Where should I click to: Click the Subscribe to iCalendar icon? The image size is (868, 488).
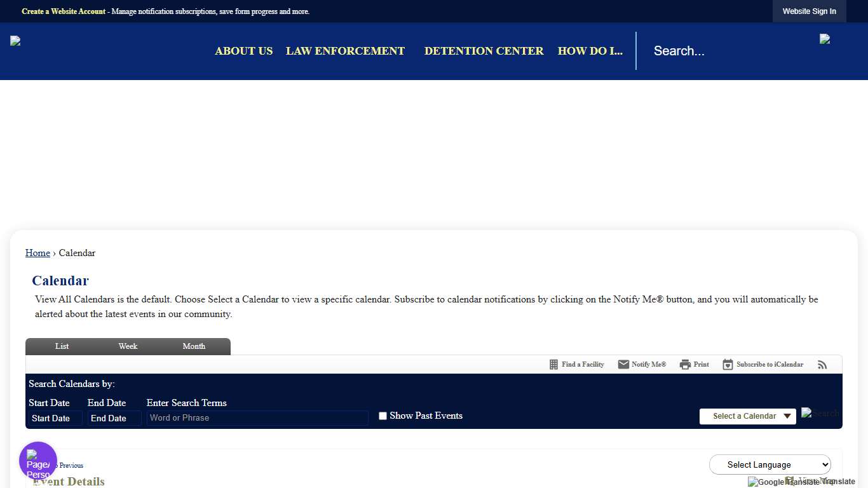[728, 365]
